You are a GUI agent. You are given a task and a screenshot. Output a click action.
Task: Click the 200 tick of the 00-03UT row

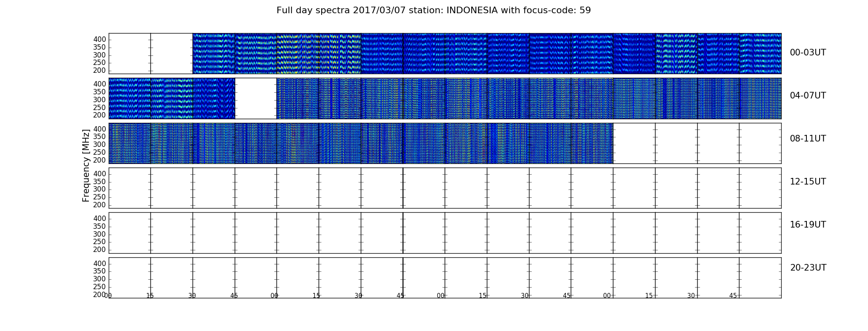click(100, 71)
